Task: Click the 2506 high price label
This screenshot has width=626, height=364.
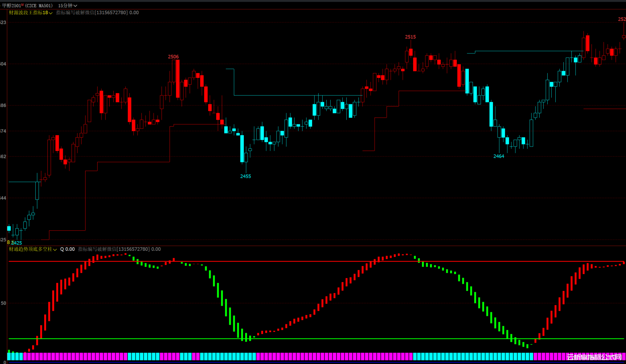Action: coord(173,57)
